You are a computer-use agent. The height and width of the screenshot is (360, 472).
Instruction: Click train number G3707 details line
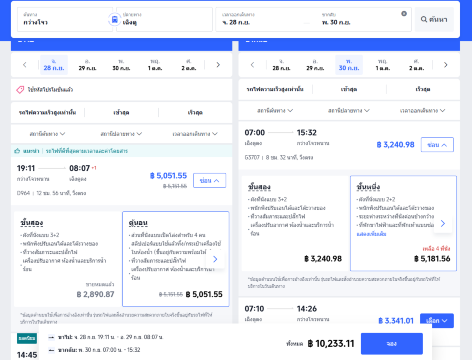coord(279,157)
